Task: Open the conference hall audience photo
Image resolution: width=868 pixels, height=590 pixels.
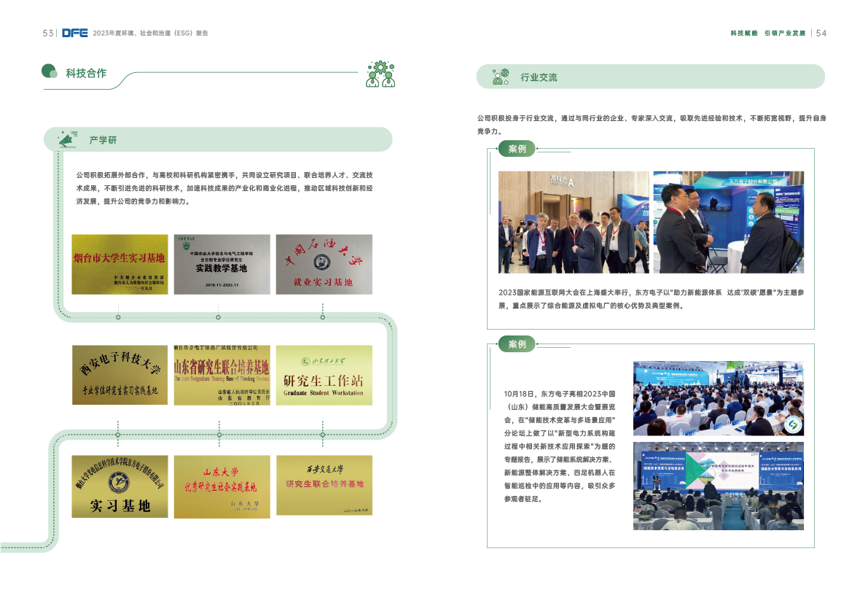Action: pyautogui.click(x=719, y=399)
